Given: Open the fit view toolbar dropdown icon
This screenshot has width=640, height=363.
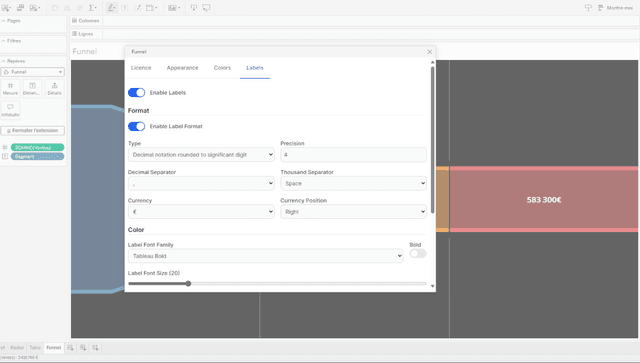Looking at the screenshot, I should [x=151, y=8].
